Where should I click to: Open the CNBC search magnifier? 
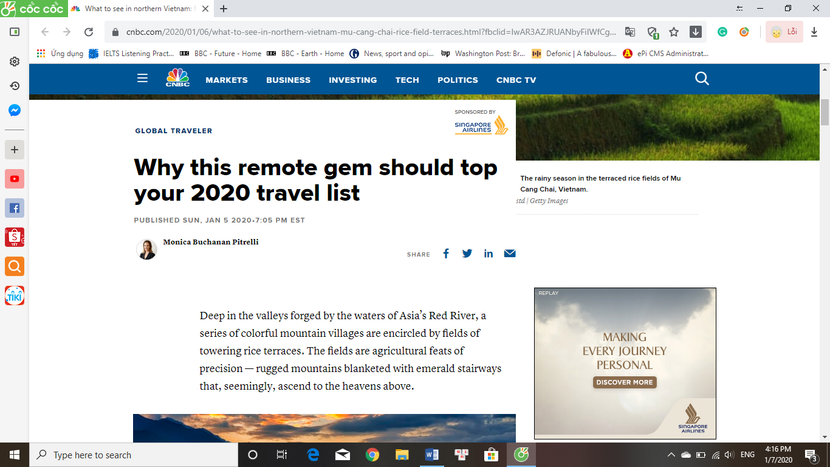click(x=701, y=79)
